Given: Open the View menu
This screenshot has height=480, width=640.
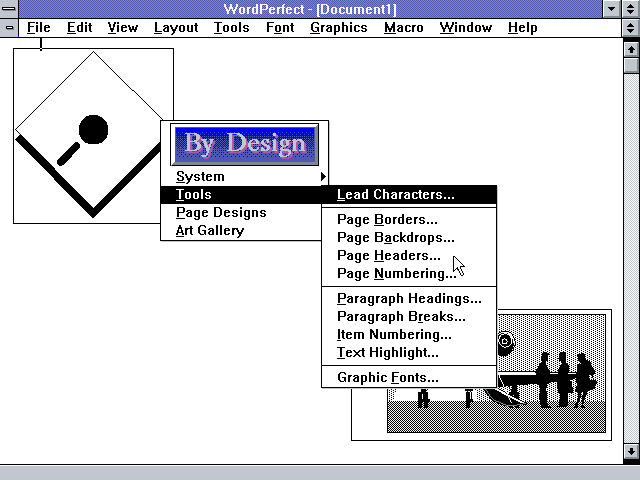Looking at the screenshot, I should [122, 28].
